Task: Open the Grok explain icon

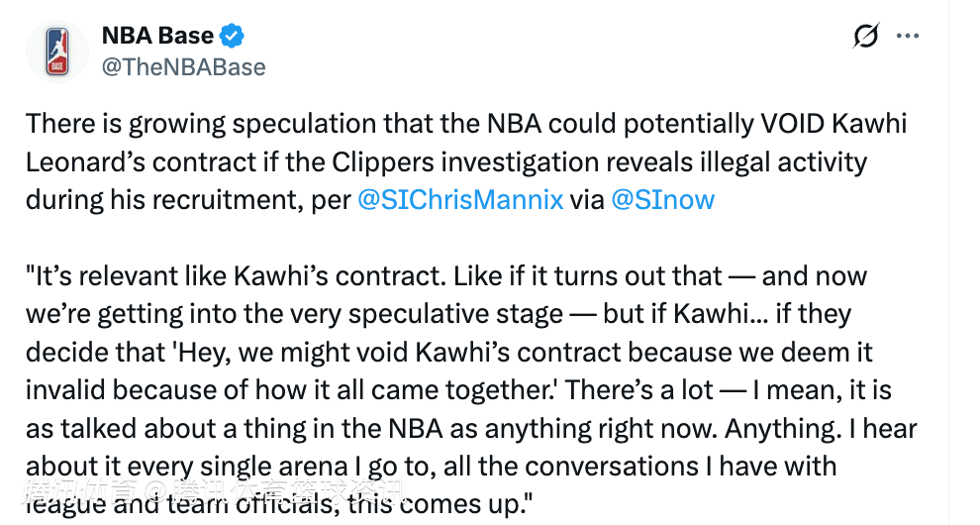Action: click(x=865, y=37)
